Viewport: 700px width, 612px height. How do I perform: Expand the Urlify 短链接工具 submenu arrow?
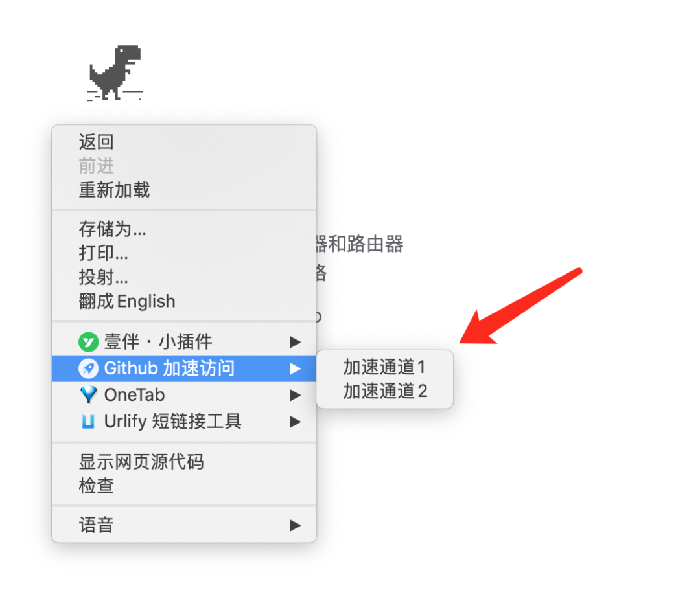click(295, 422)
